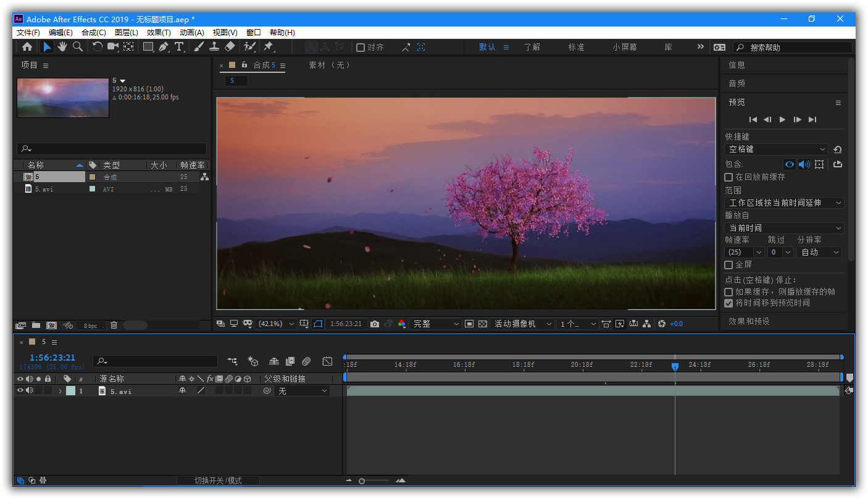Click the timeline zoom slider

[373, 480]
